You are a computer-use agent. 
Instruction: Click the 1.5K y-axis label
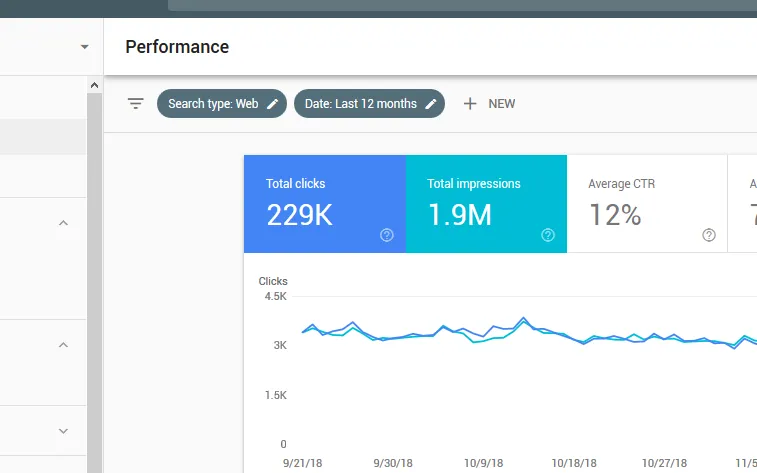[276, 395]
